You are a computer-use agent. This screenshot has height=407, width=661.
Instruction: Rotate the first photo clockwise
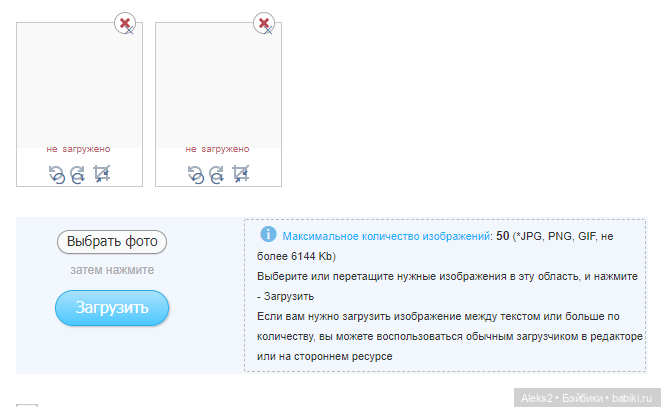(x=77, y=175)
